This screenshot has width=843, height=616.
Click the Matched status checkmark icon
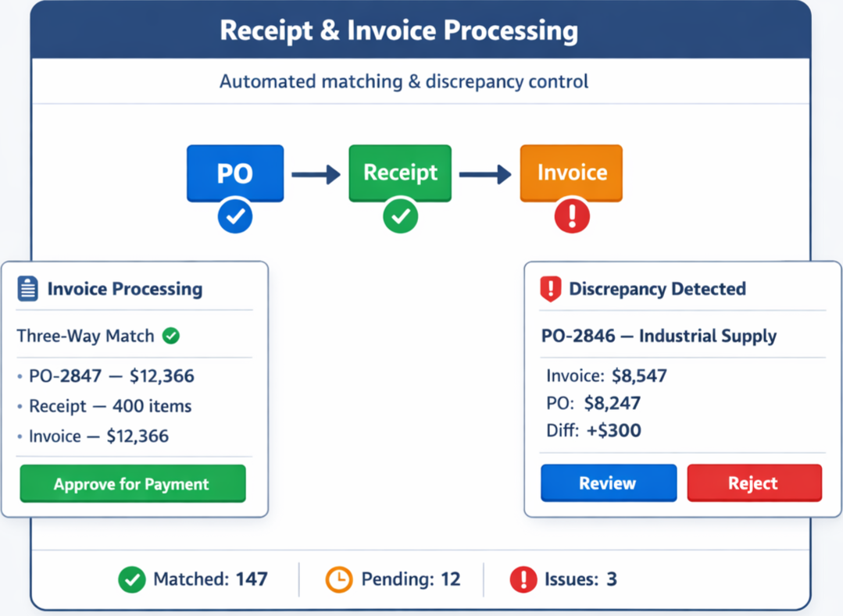pyautogui.click(x=131, y=579)
